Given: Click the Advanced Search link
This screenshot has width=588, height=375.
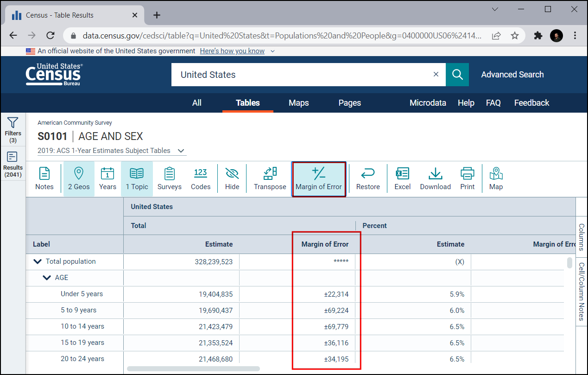Looking at the screenshot, I should (x=512, y=75).
